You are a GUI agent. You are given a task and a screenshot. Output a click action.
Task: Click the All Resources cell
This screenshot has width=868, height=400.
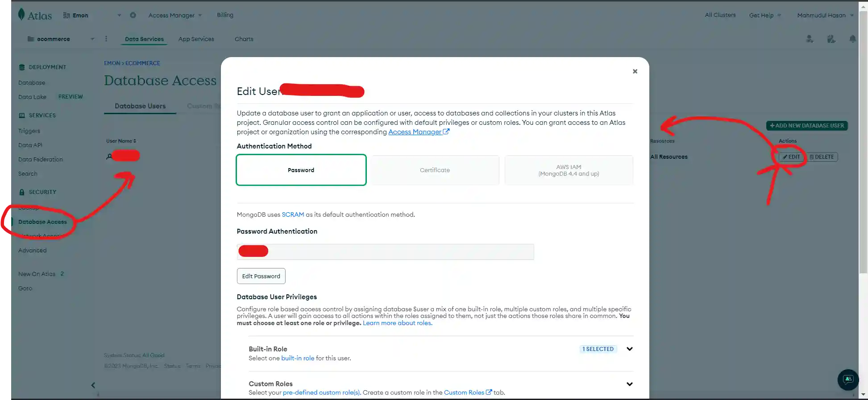tap(669, 157)
